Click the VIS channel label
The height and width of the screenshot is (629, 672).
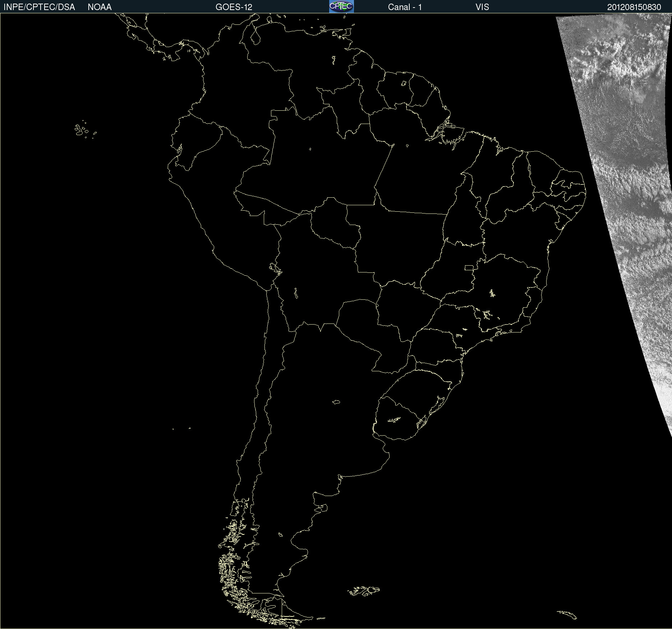[482, 7]
